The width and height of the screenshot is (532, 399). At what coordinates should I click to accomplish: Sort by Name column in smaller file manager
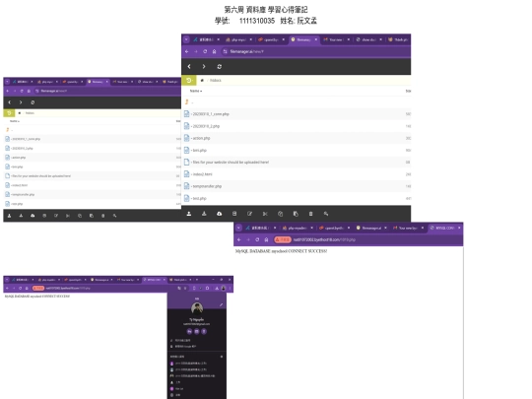click(x=15, y=121)
